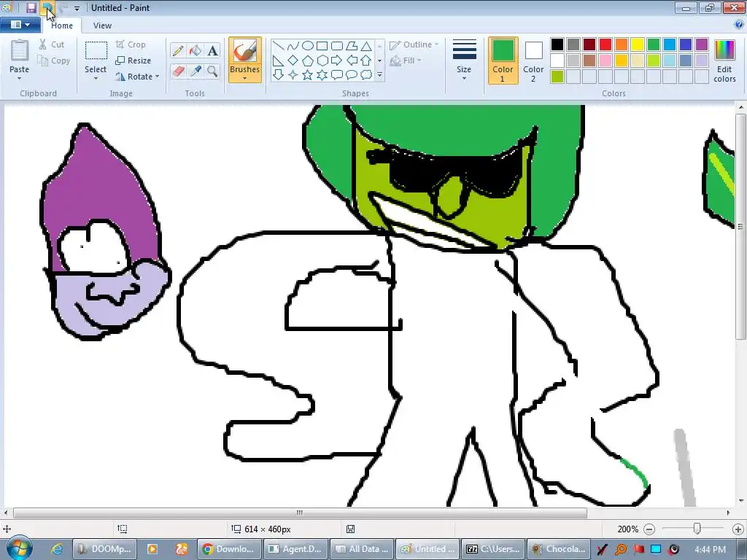Select the Magnifier tool
The width and height of the screenshot is (747, 560).
(212, 71)
